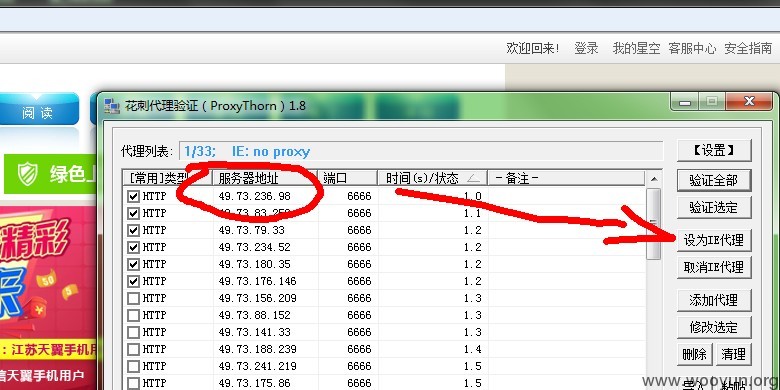
Task: Click the ProxyThorn app icon in title bar
Action: [x=112, y=106]
